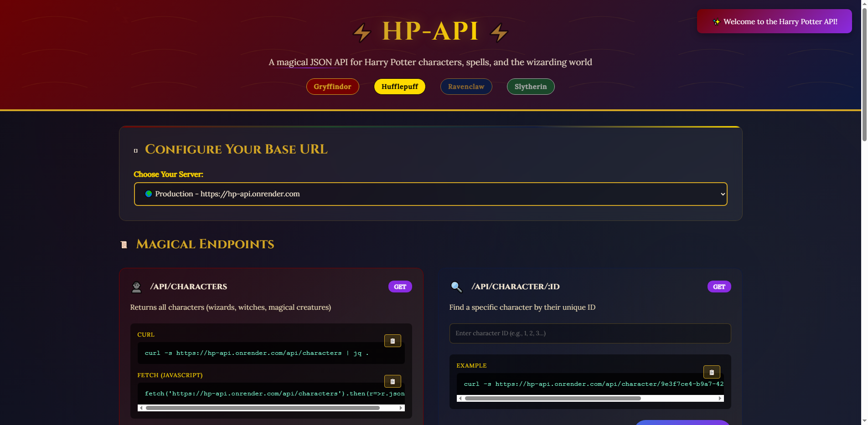This screenshot has height=425, width=868.
Task: Click the GET badge on /api/characters
Action: 399,286
